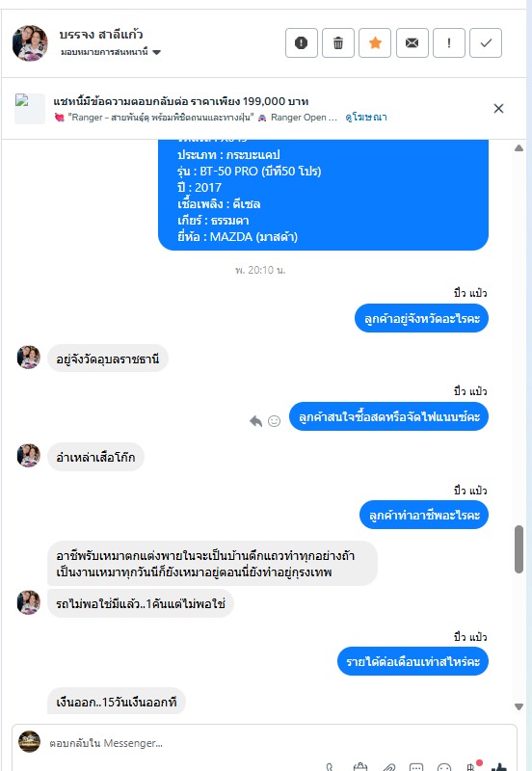Delete conversation using the trash icon
The width and height of the screenshot is (532, 771).
(x=338, y=42)
